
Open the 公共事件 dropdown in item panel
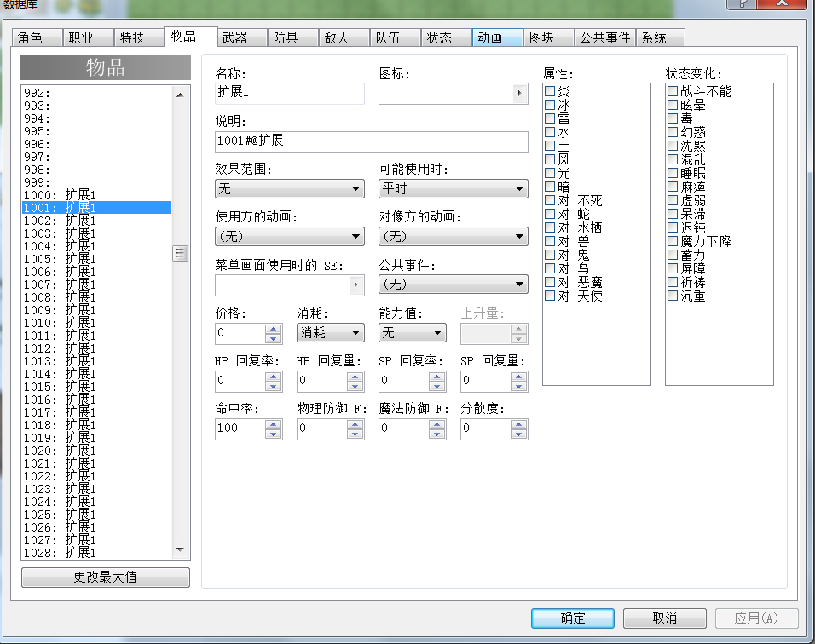coord(454,284)
